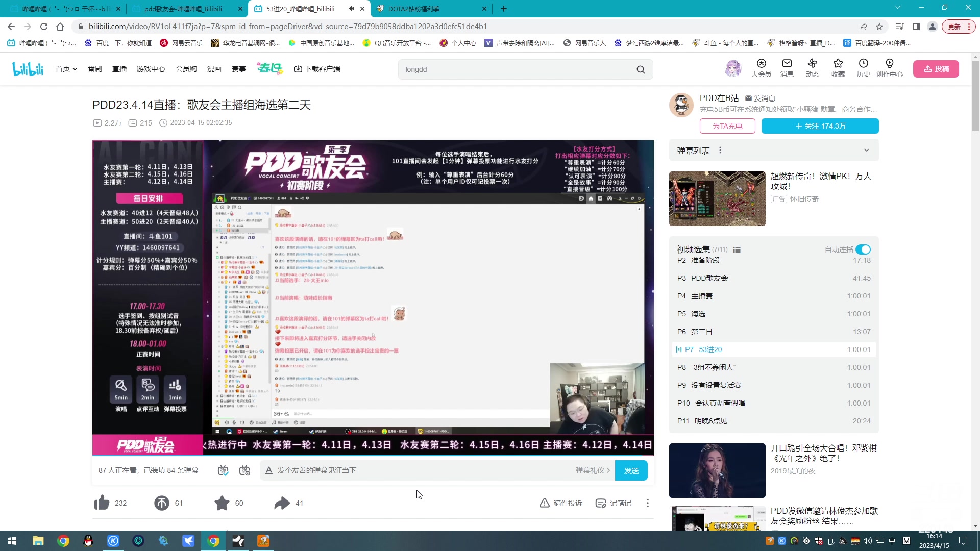980x551 pixels.
Task: Select episode P8 “3组不养闲人”
Action: [774, 367]
